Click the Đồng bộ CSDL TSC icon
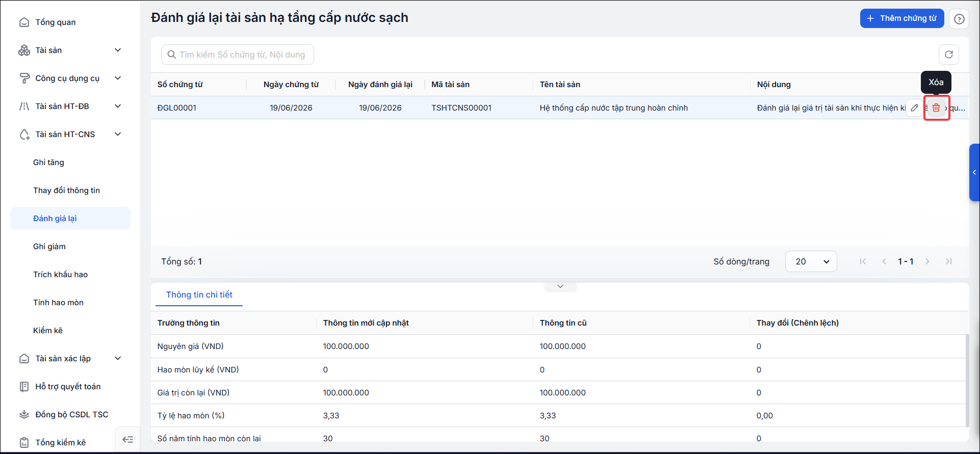980x454 pixels. (x=24, y=415)
